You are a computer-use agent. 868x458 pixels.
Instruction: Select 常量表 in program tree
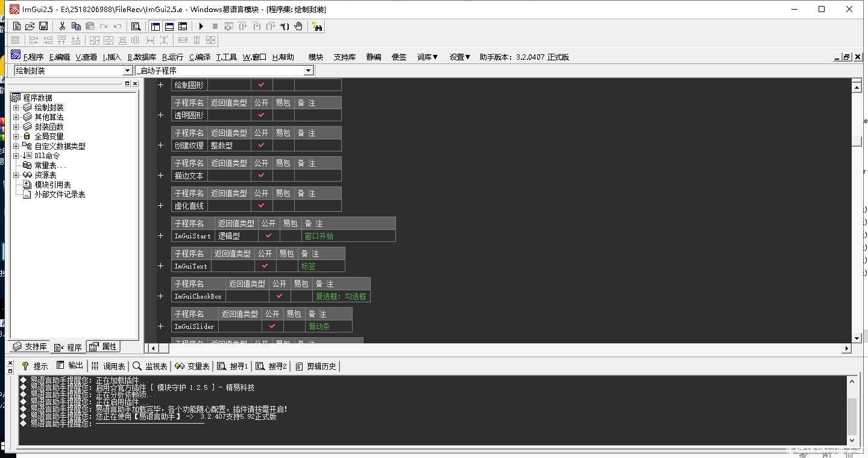[50, 165]
